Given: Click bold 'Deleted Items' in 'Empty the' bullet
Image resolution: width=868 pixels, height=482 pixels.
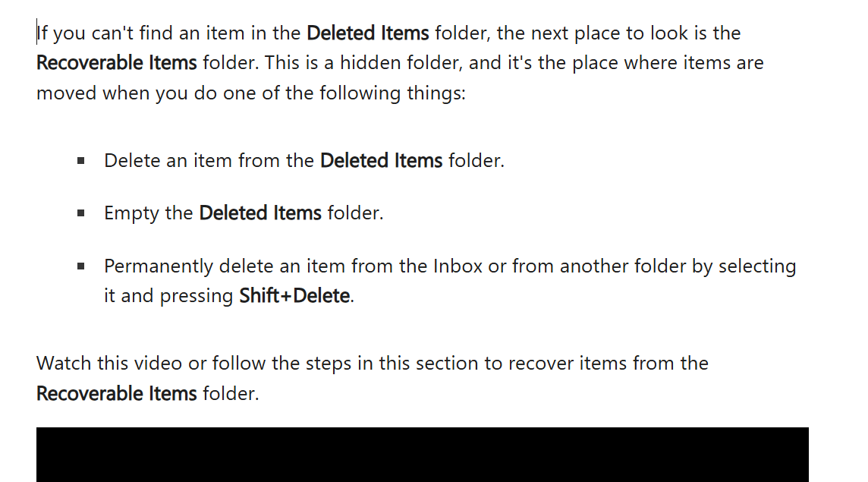Looking at the screenshot, I should pyautogui.click(x=260, y=213).
